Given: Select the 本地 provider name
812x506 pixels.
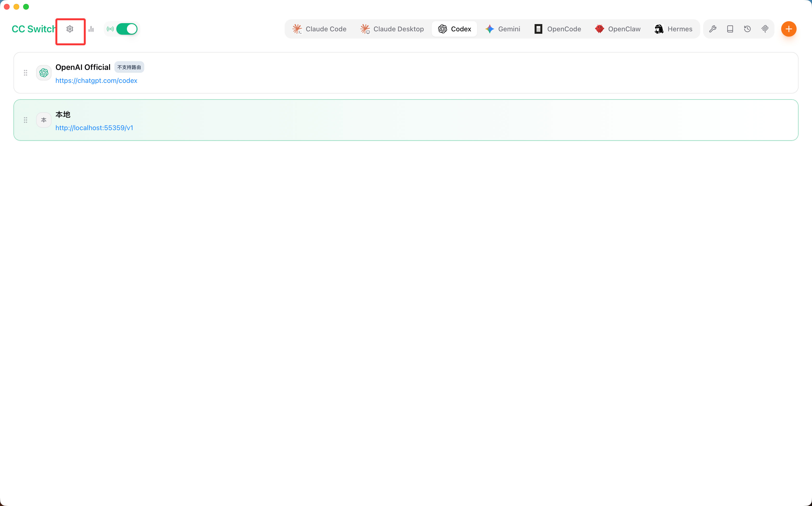Looking at the screenshot, I should coord(63,114).
